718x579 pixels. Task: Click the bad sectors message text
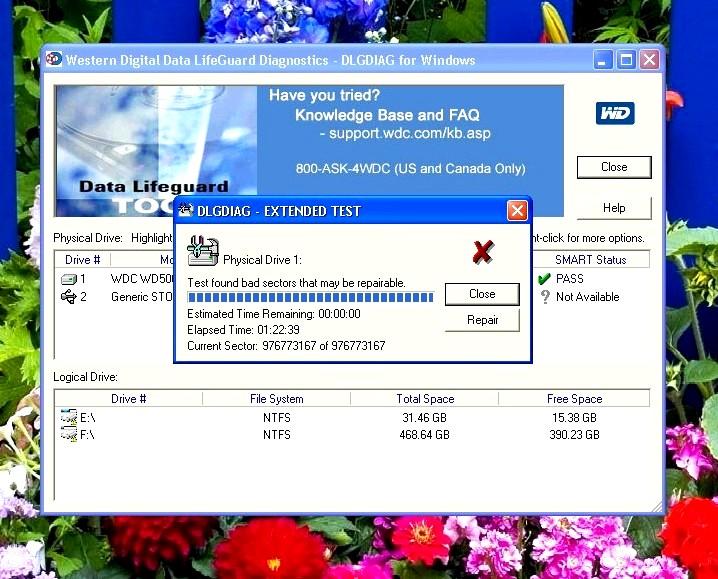point(296,283)
